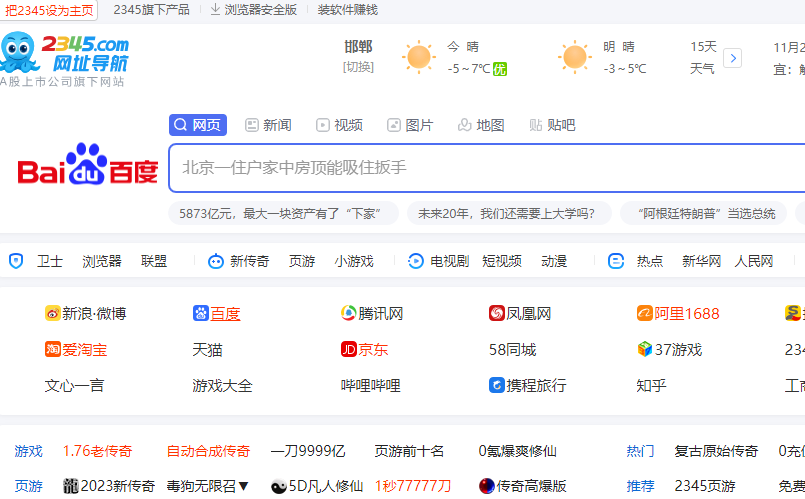Click the 自动合成传奇 game link
This screenshot has width=805, height=499.
click(x=208, y=451)
